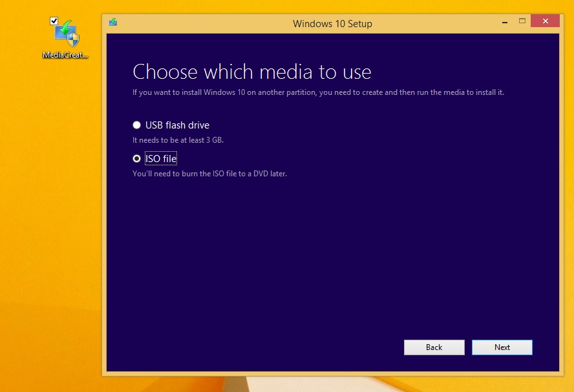Click the Windows 10 Setup title bar icon
Image resolution: width=574 pixels, height=392 pixels.
click(113, 23)
